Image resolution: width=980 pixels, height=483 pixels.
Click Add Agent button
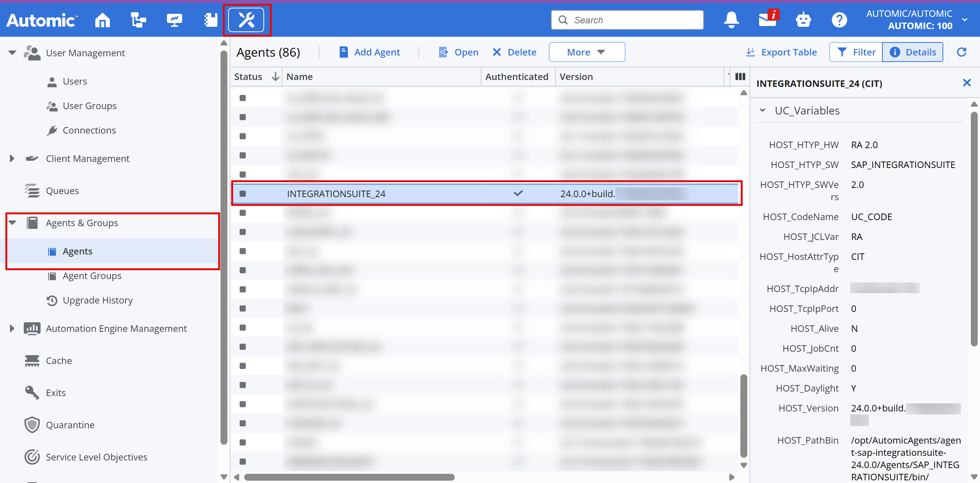[x=370, y=52]
